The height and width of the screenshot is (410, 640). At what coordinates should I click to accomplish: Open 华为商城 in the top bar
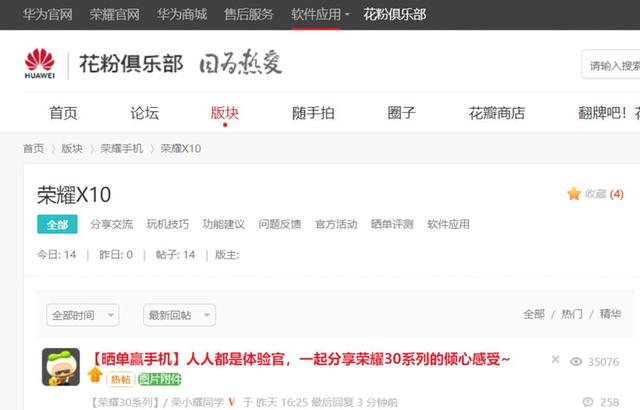coord(182,15)
